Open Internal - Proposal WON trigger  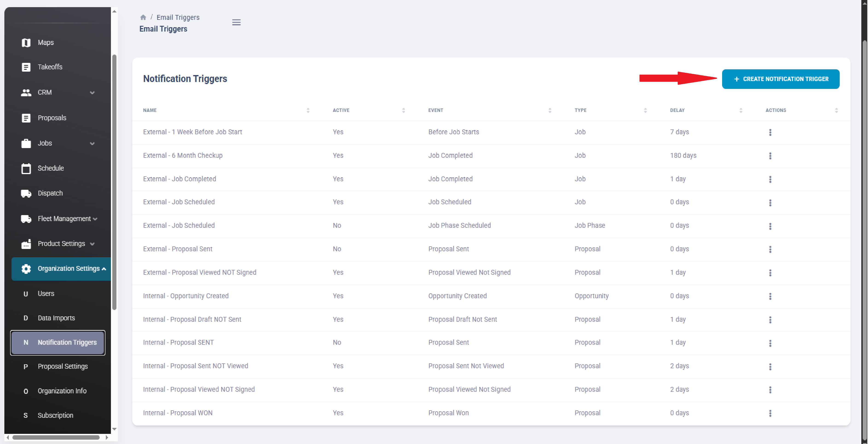click(x=178, y=413)
